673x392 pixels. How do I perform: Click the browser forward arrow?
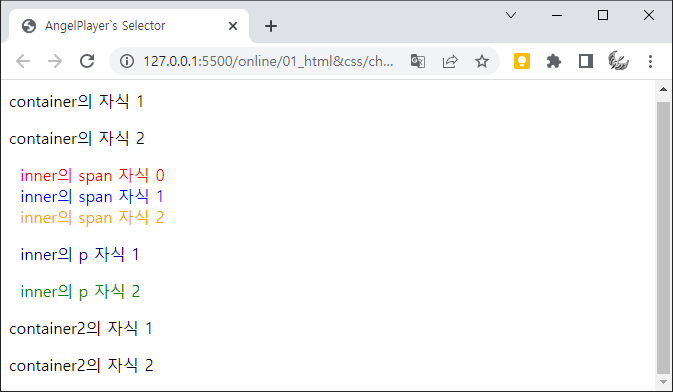point(55,61)
